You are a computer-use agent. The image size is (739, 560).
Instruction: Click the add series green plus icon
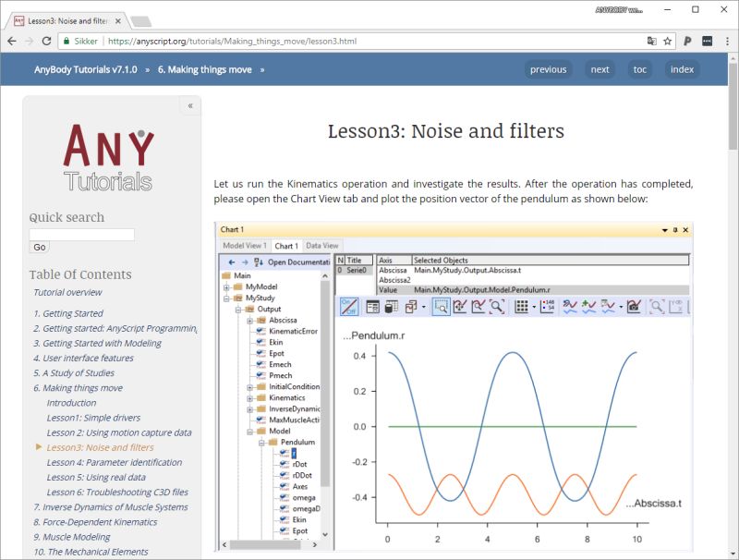(x=588, y=307)
